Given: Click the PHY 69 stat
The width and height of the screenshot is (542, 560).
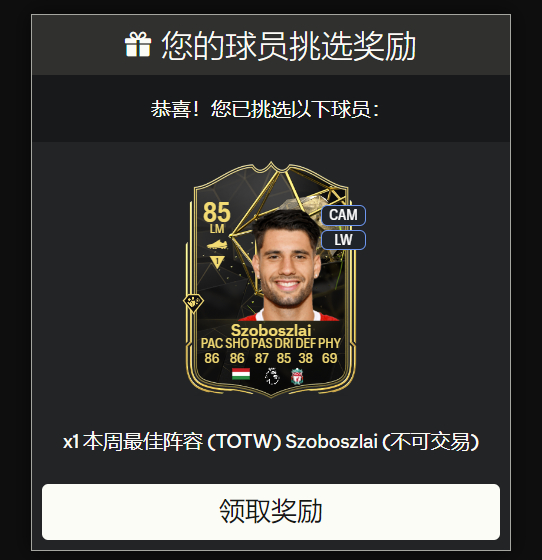Looking at the screenshot, I should 329,351.
